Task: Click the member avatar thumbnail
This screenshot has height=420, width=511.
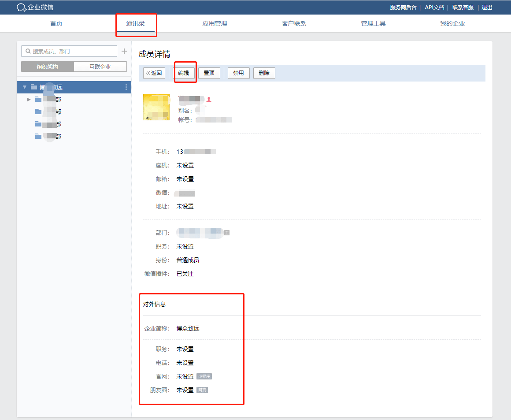Action: pyautogui.click(x=156, y=107)
